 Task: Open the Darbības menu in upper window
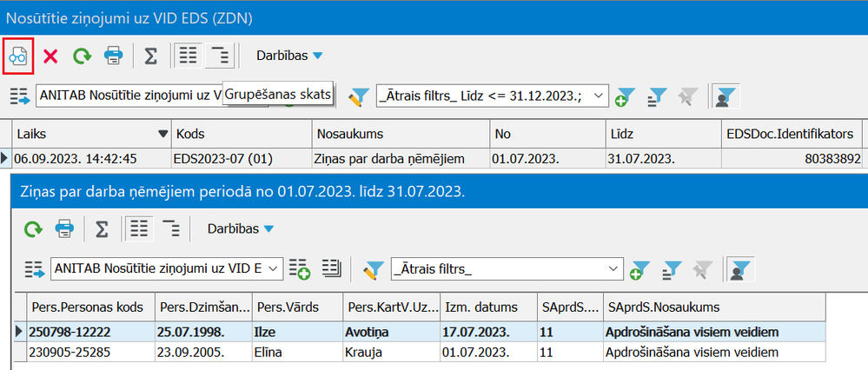(289, 56)
